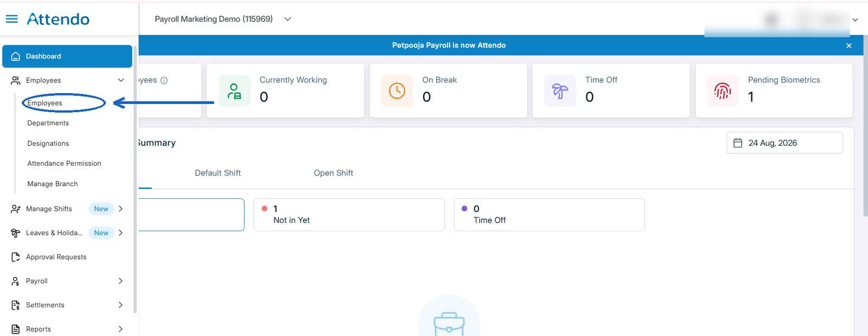The height and width of the screenshot is (336, 868).
Task: Expand the Manage Shifts submenu arrow
Action: [x=120, y=209]
